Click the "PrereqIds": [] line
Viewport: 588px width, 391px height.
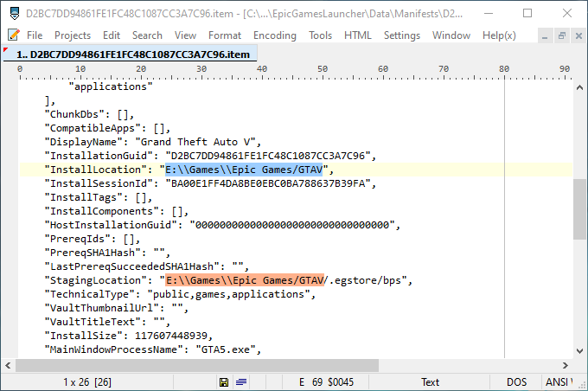point(93,239)
